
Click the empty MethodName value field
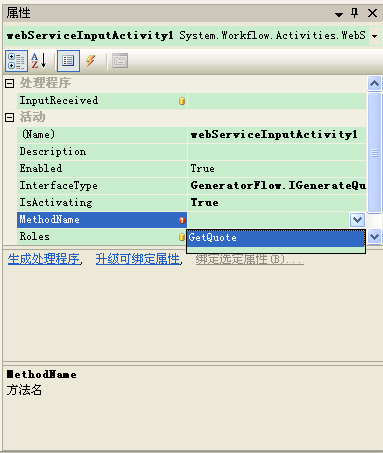coord(269,220)
